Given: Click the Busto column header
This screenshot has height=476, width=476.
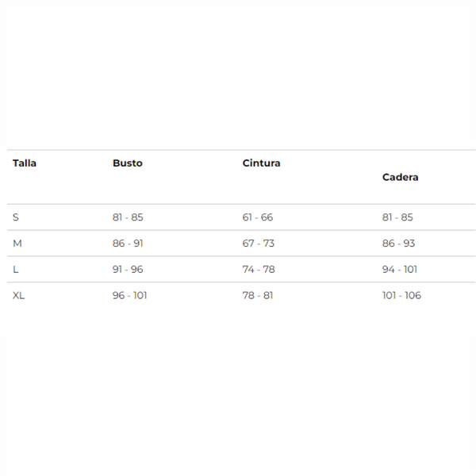Looking at the screenshot, I should [x=128, y=163].
